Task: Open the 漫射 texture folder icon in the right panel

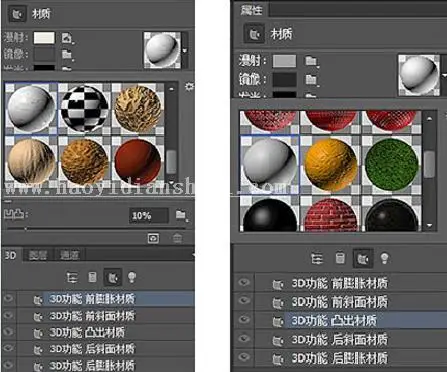Action: click(x=311, y=61)
